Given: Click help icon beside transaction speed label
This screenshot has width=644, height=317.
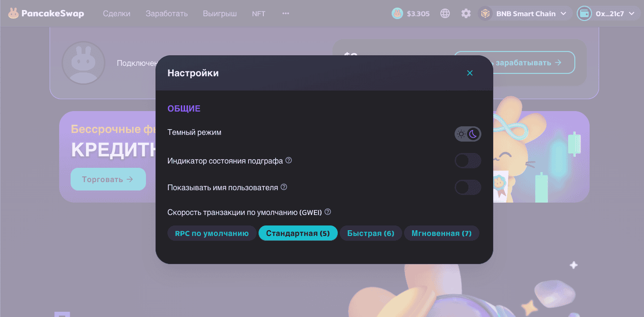Looking at the screenshot, I should tap(328, 212).
